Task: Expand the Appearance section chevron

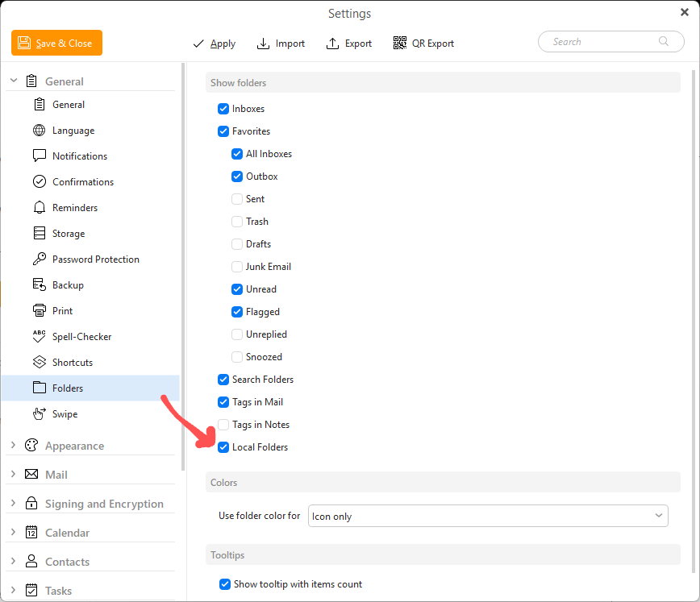Action: pyautogui.click(x=14, y=445)
